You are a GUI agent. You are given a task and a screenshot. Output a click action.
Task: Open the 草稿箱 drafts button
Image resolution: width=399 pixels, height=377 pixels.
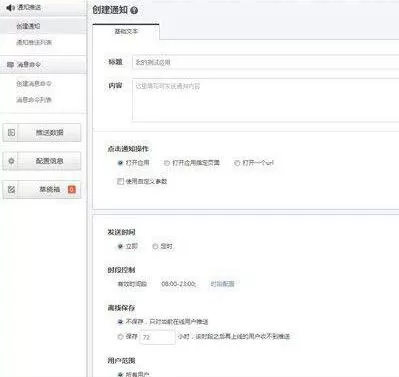click(42, 189)
